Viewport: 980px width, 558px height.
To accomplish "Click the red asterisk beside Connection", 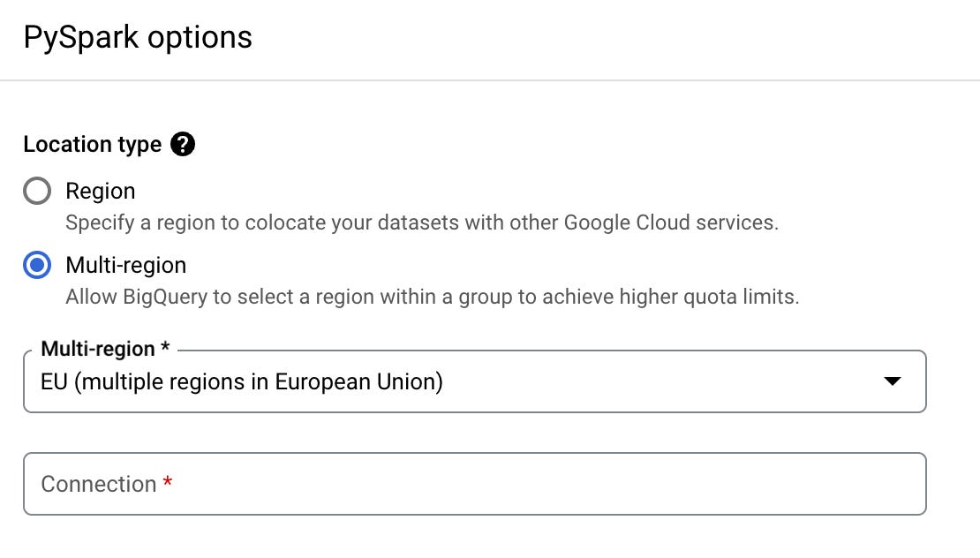I will (168, 484).
